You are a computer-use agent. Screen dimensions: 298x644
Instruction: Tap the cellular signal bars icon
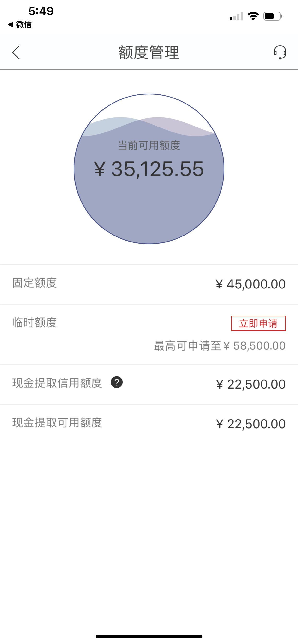236,16
